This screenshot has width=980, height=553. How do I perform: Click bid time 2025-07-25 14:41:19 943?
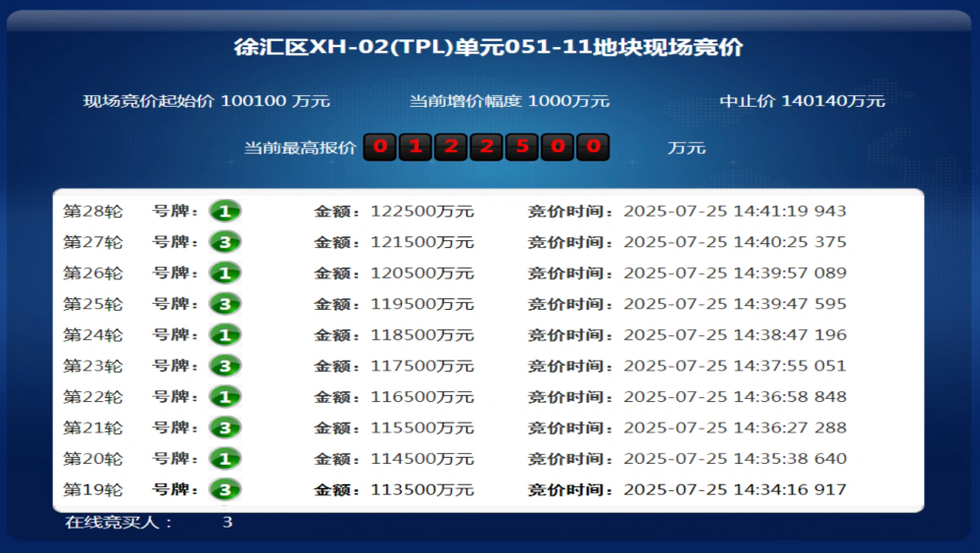735,211
